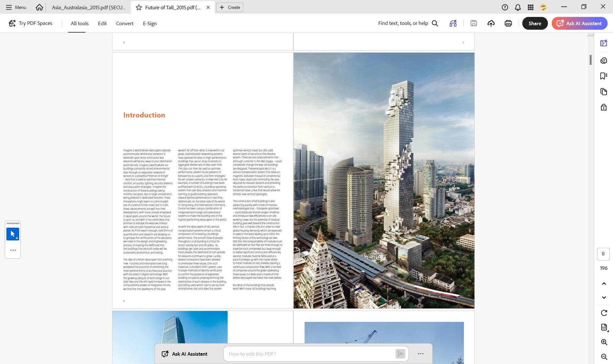Go to previous page with up chevron
This screenshot has height=364, width=613.
pyautogui.click(x=604, y=284)
